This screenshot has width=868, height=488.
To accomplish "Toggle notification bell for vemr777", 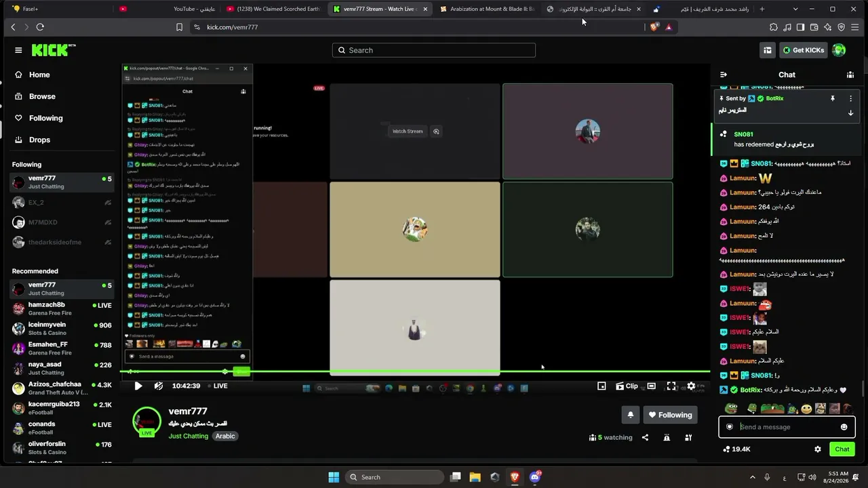I will coord(631,415).
